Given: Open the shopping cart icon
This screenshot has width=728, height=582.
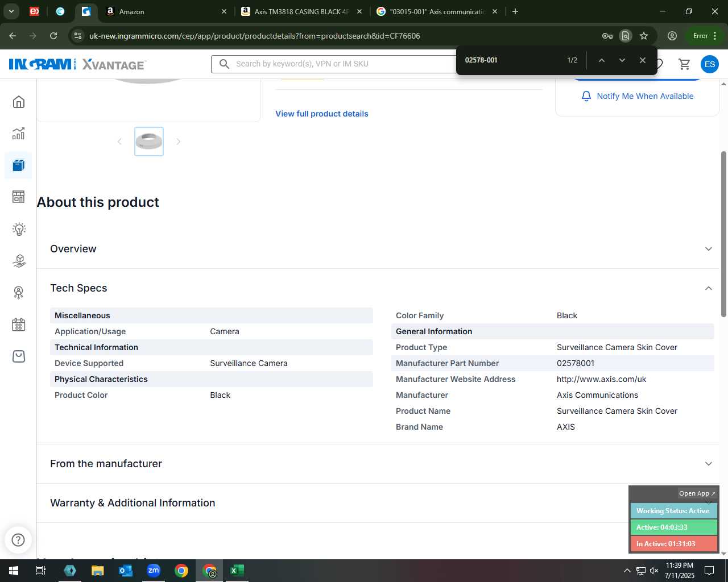Looking at the screenshot, I should click(x=684, y=64).
